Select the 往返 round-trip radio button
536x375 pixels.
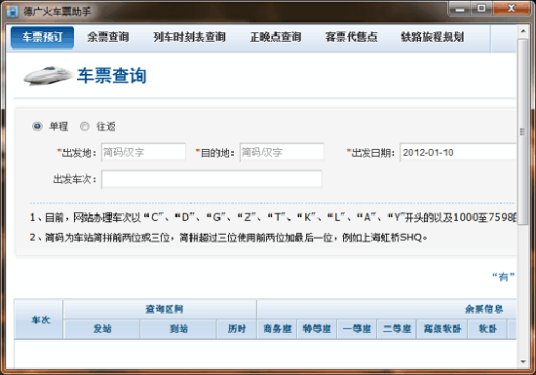[84, 126]
